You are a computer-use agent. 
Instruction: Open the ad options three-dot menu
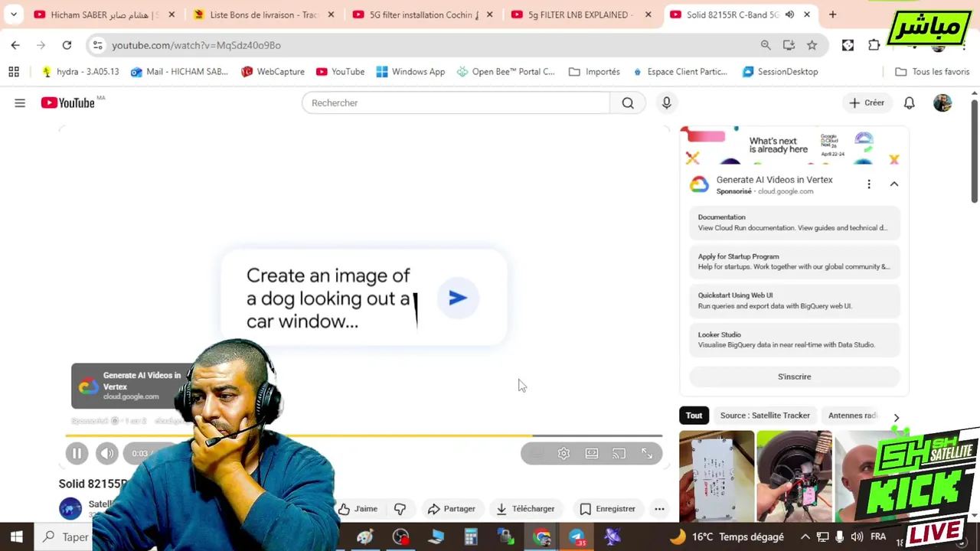point(868,184)
